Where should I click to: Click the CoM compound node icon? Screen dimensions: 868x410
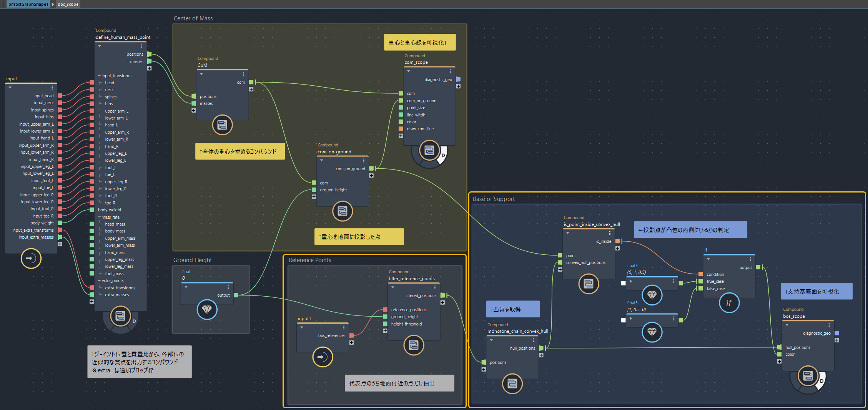[222, 125]
